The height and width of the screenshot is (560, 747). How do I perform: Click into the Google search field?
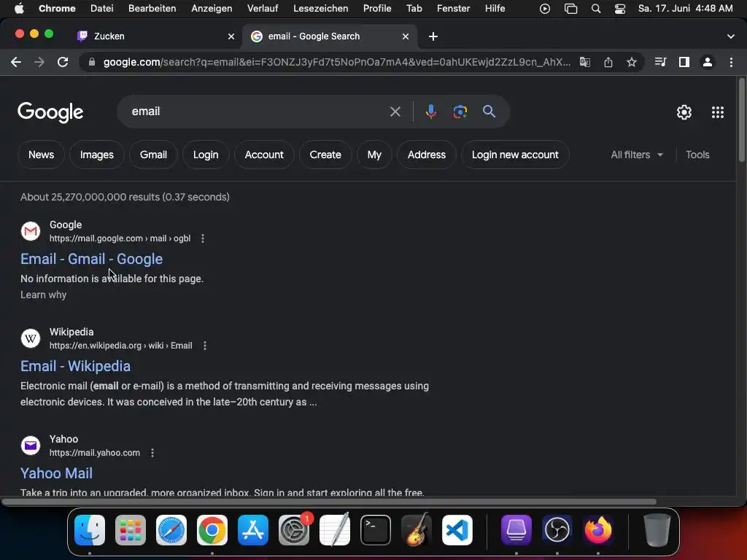click(x=258, y=112)
